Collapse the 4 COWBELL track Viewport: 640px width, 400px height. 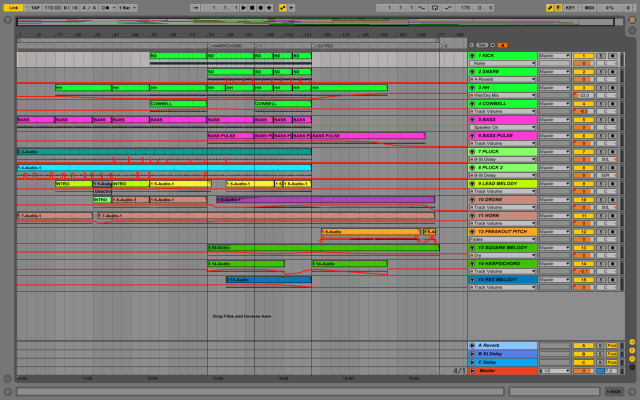[x=473, y=103]
